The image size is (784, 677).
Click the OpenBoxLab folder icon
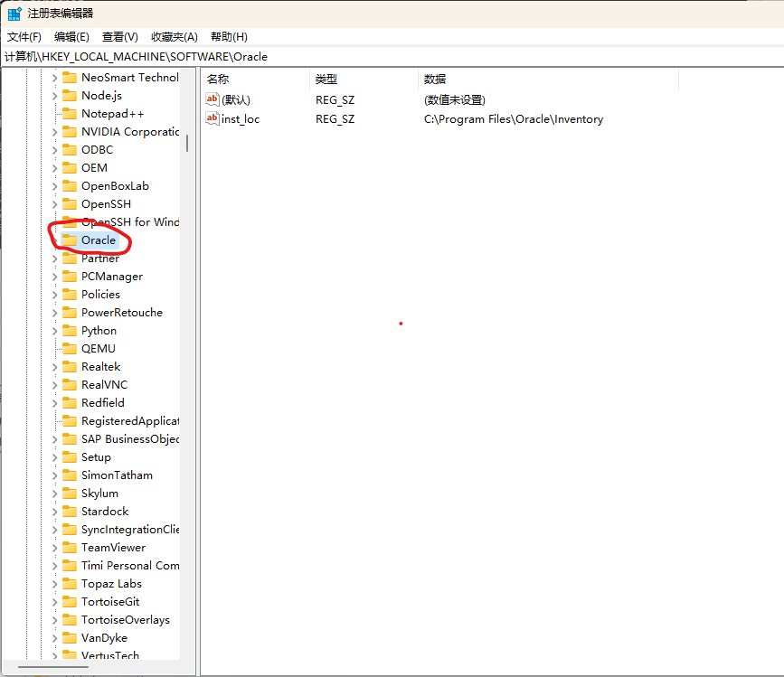click(70, 186)
